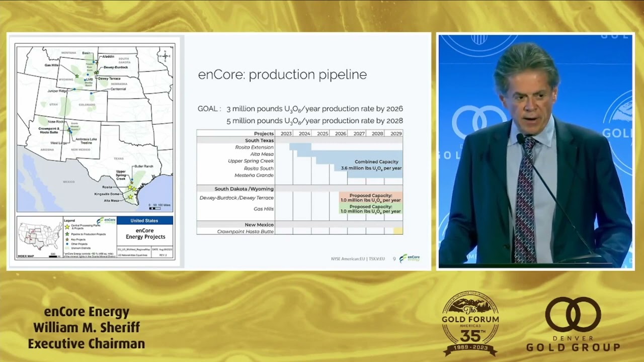Viewport: 644px width, 362px height.
Task: Click the 'South Texas' section row
Action: click(300, 140)
